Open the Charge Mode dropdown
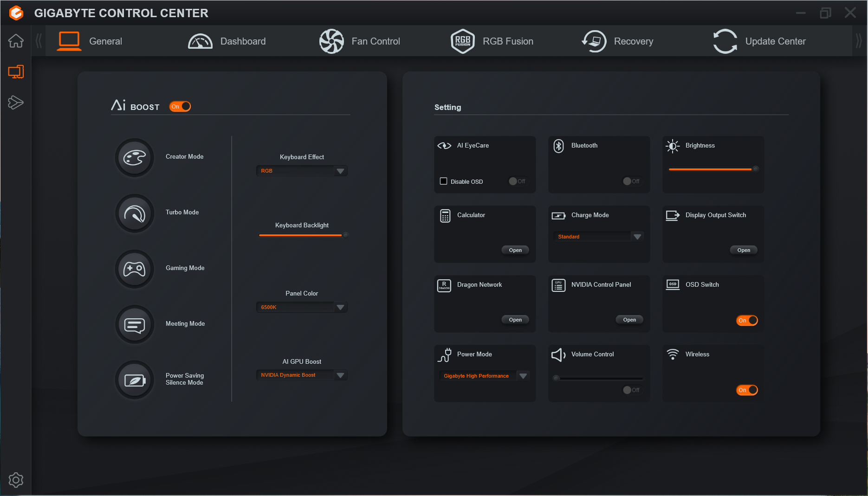 tap(637, 237)
